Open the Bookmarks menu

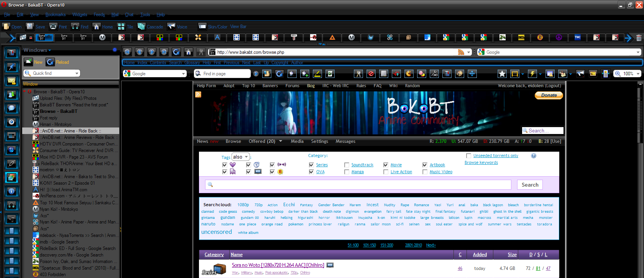click(x=56, y=15)
